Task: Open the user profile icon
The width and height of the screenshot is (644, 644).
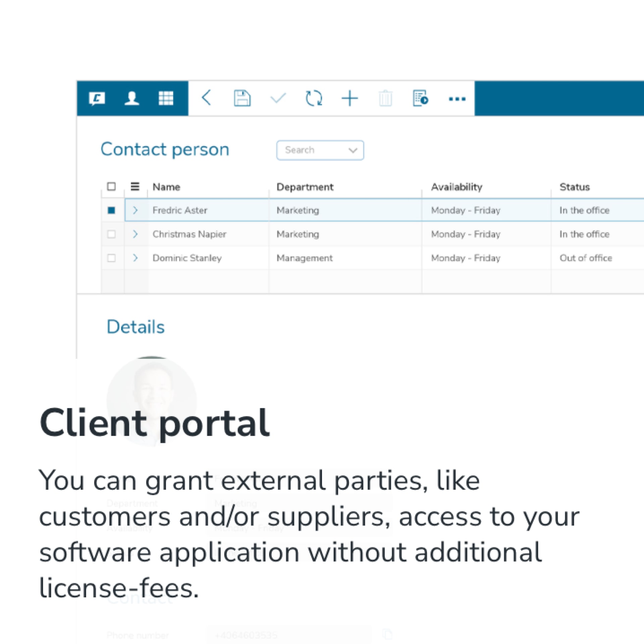Action: [132, 99]
